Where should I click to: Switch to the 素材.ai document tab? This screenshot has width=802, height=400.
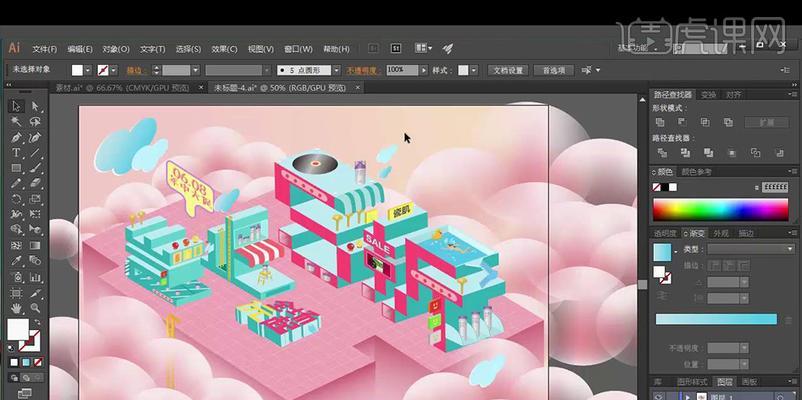[x=123, y=88]
